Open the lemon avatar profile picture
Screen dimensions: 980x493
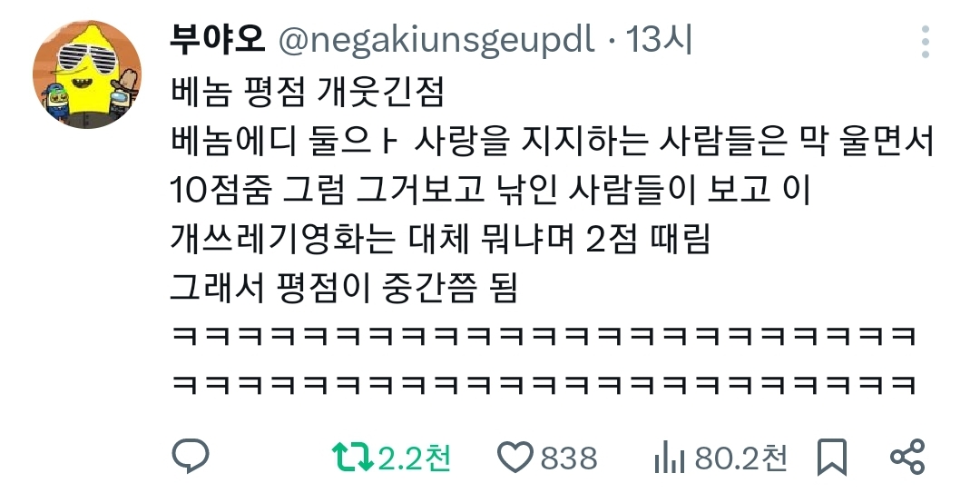(87, 74)
